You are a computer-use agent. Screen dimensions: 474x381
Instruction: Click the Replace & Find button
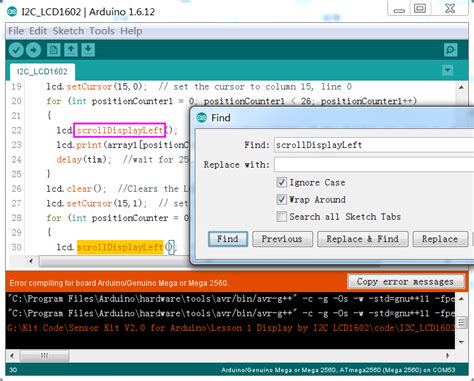coord(363,239)
